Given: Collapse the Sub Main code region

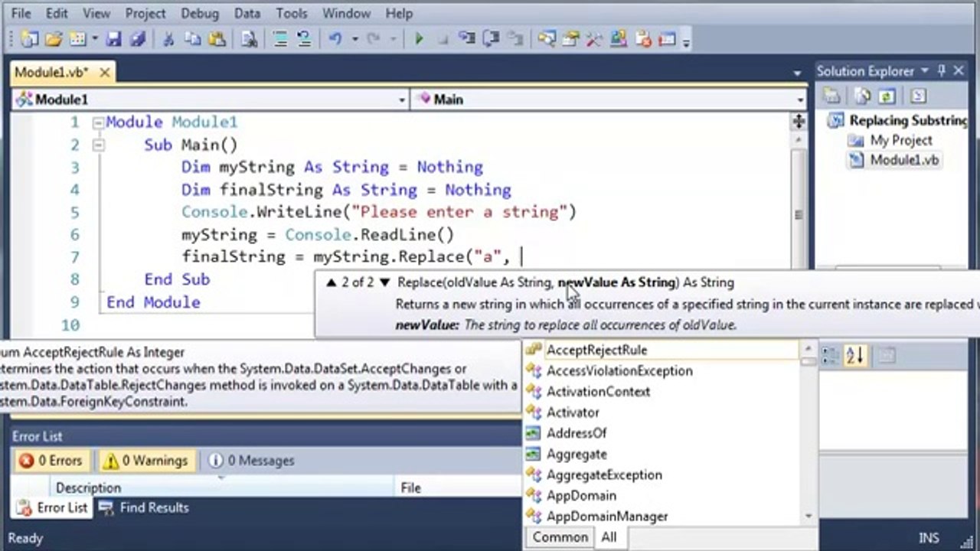Looking at the screenshot, I should (97, 145).
